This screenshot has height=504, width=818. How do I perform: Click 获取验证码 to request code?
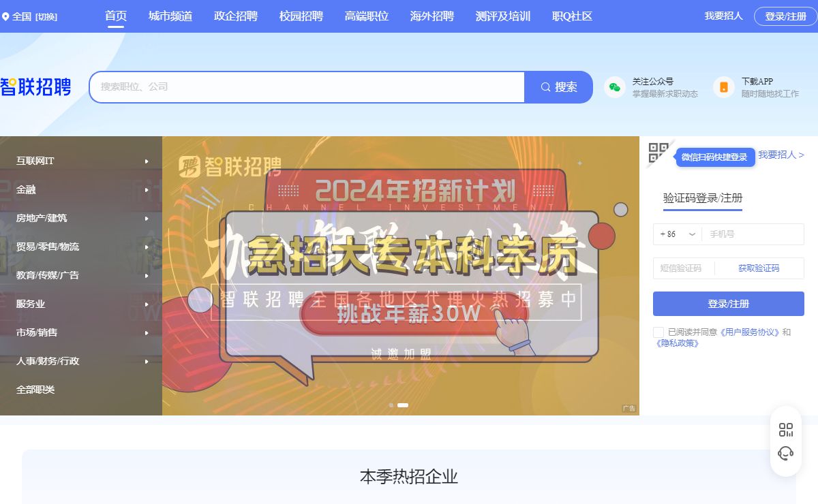point(759,268)
